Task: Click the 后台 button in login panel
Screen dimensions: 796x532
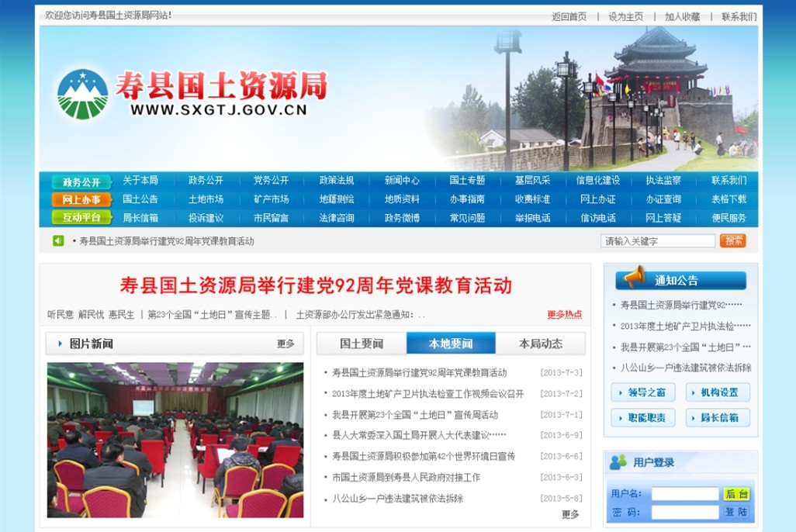Action: [x=736, y=494]
